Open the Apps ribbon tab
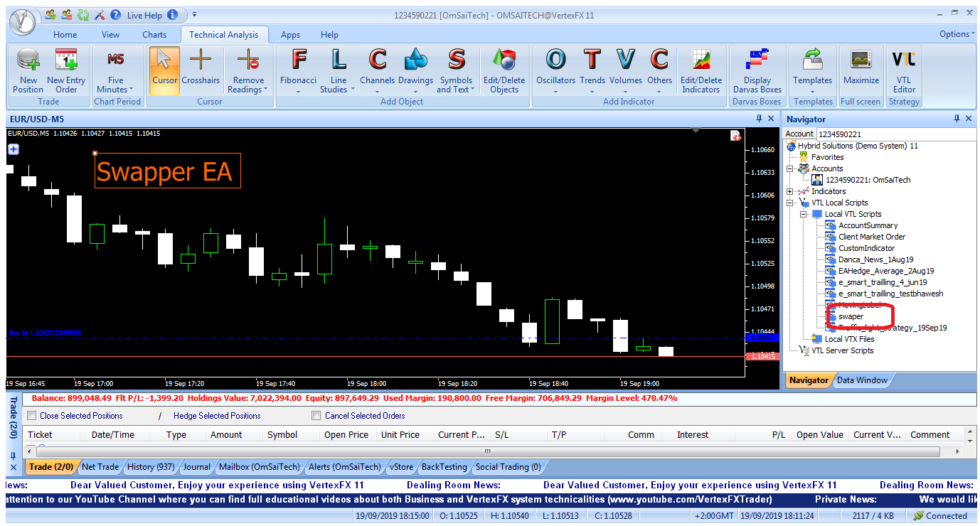This screenshot has width=980, height=526. click(x=290, y=34)
